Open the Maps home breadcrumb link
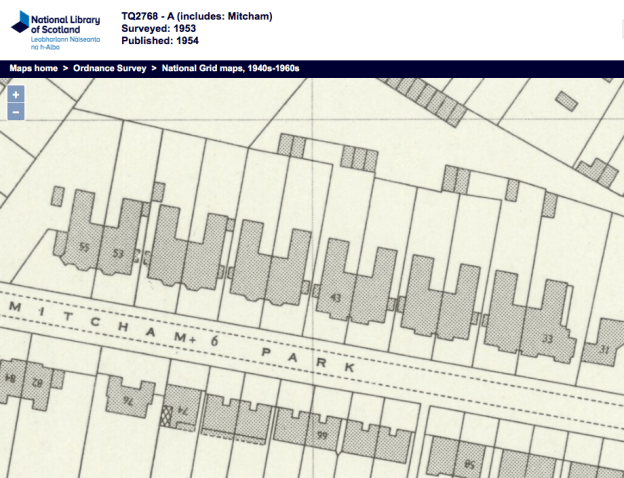 [34, 68]
